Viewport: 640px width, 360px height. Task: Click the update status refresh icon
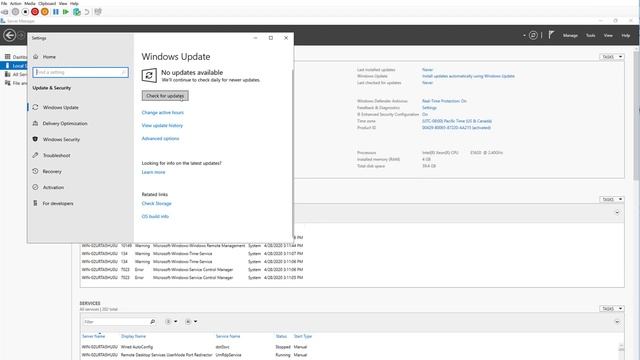(x=149, y=76)
